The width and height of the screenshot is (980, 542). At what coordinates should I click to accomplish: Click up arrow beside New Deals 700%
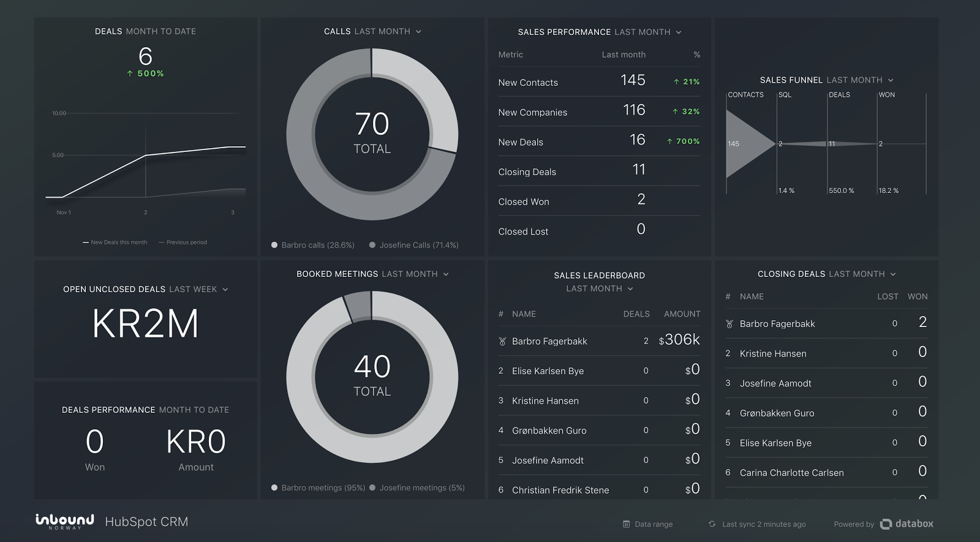[x=669, y=141]
